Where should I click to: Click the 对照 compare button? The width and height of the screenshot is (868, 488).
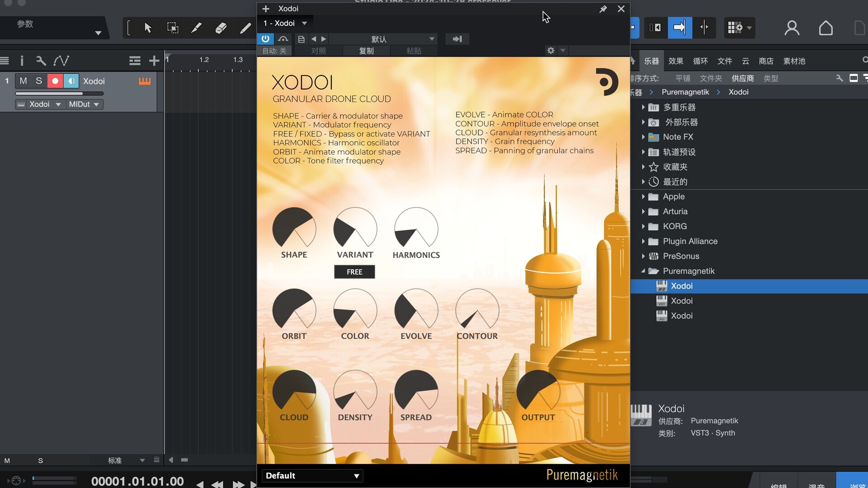point(319,51)
